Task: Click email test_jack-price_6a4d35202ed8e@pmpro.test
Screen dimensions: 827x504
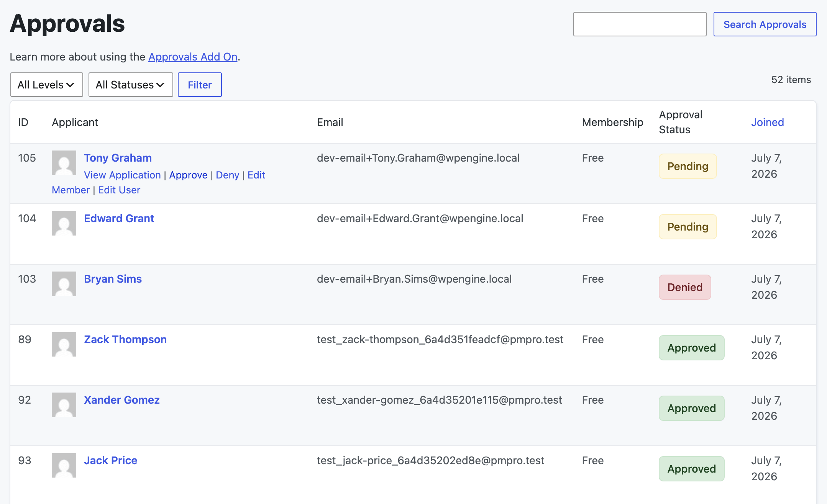Action: 430,460
